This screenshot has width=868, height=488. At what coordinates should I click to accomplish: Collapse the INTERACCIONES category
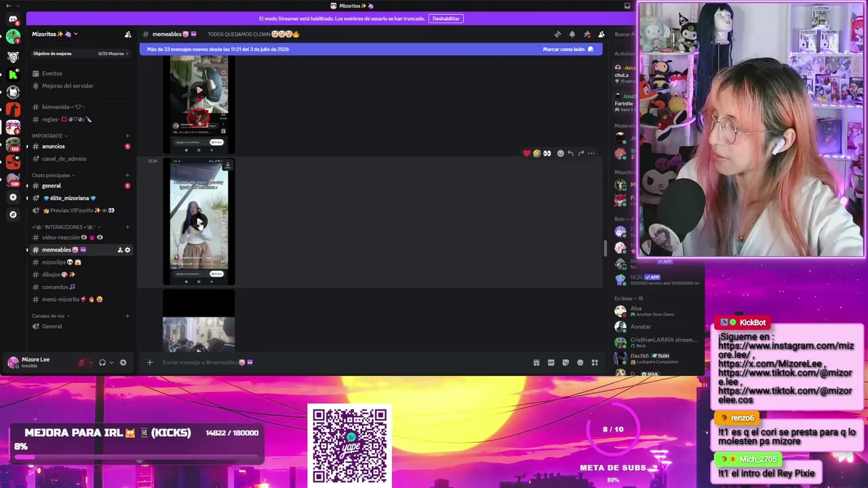(x=66, y=227)
